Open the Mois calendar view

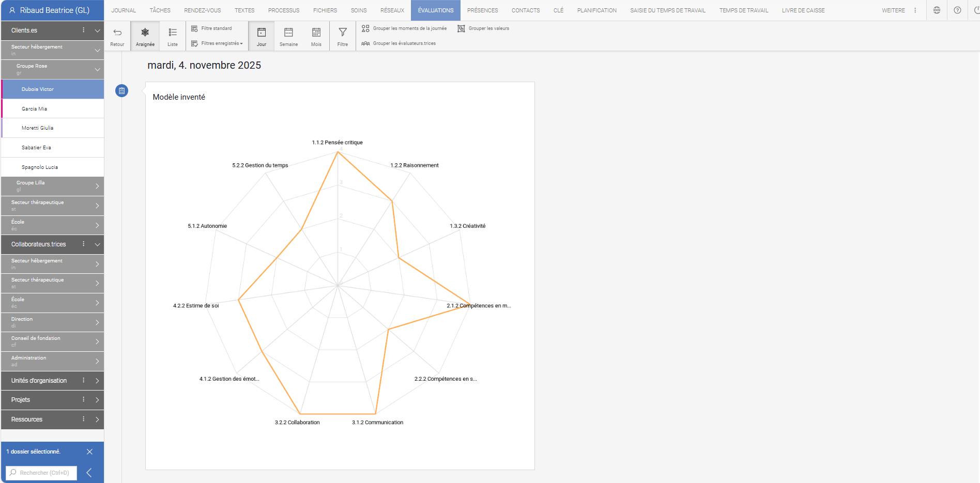tap(316, 35)
